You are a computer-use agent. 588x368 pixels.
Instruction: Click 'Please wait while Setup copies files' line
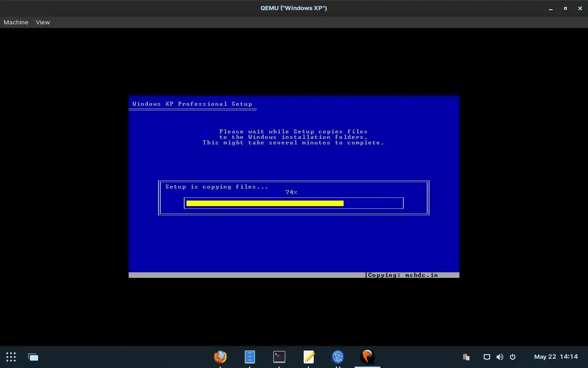294,132
